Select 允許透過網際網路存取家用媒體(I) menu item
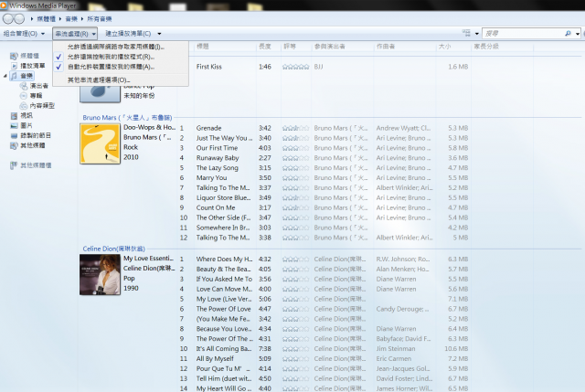Image resolution: width=585 pixels, height=392 pixels. click(x=121, y=47)
